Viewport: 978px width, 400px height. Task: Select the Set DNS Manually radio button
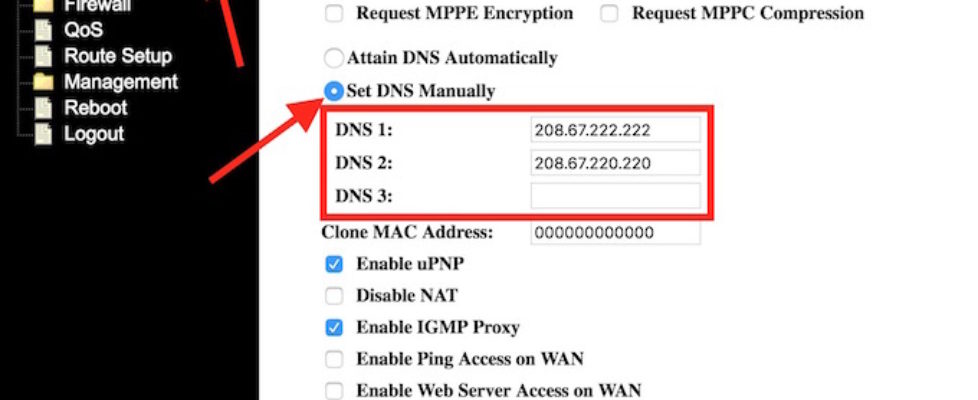click(x=334, y=91)
